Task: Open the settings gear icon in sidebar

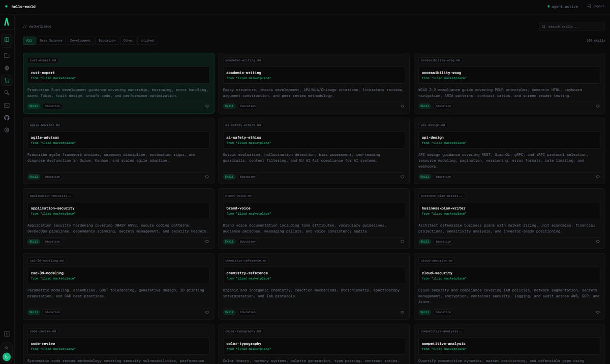Action: tap(7, 130)
